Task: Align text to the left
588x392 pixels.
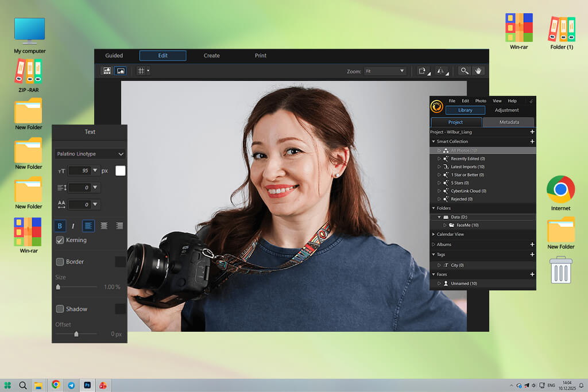Action: coord(88,226)
